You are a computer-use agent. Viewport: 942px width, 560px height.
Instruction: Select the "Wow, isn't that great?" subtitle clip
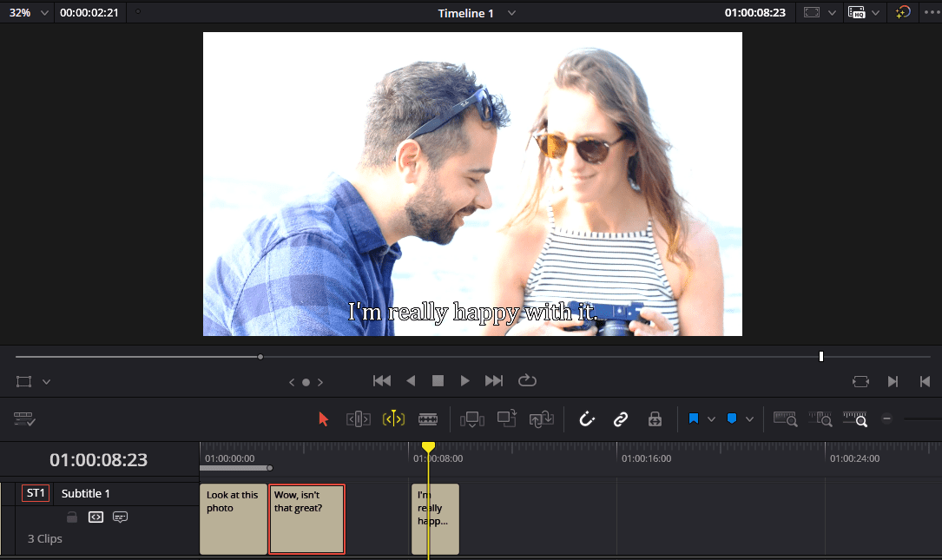[x=306, y=518]
